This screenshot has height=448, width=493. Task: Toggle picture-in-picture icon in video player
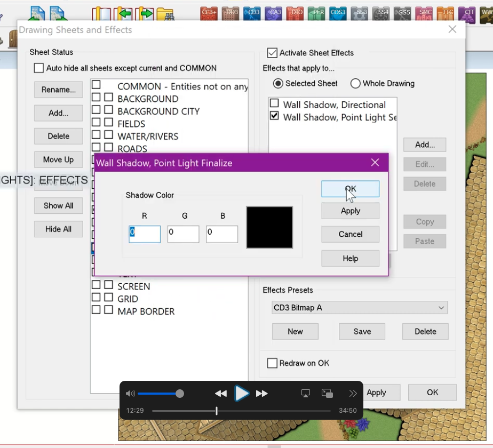(328, 394)
